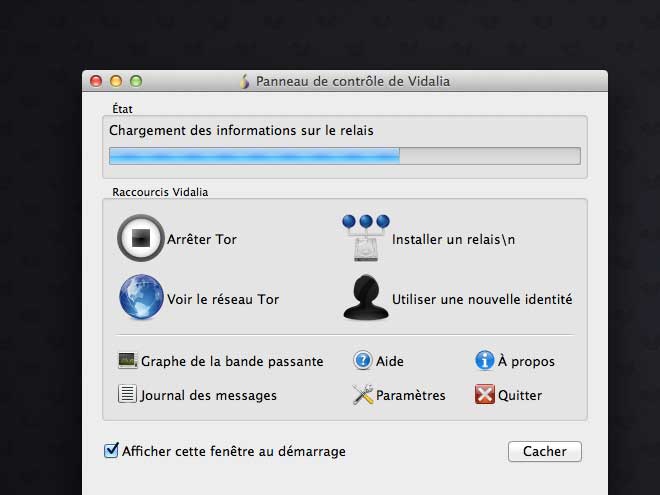Image resolution: width=660 pixels, height=495 pixels.
Task: Open the Tor network globe icon
Action: [141, 297]
